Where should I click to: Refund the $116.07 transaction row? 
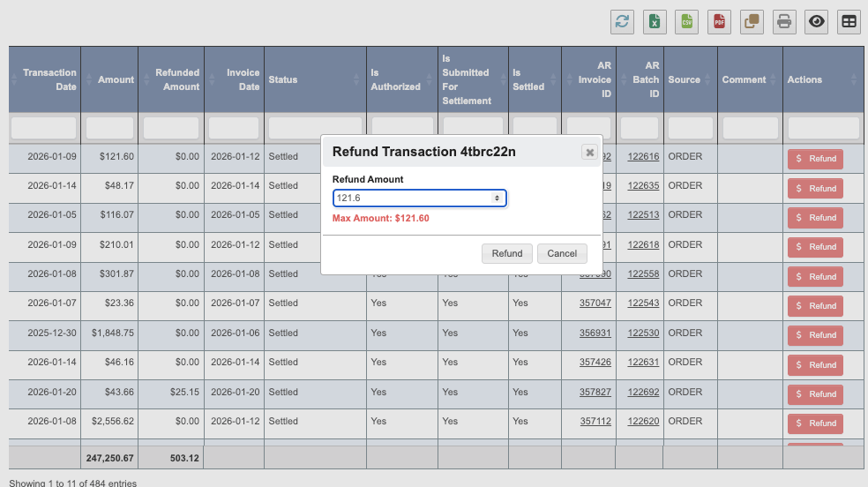[815, 218]
